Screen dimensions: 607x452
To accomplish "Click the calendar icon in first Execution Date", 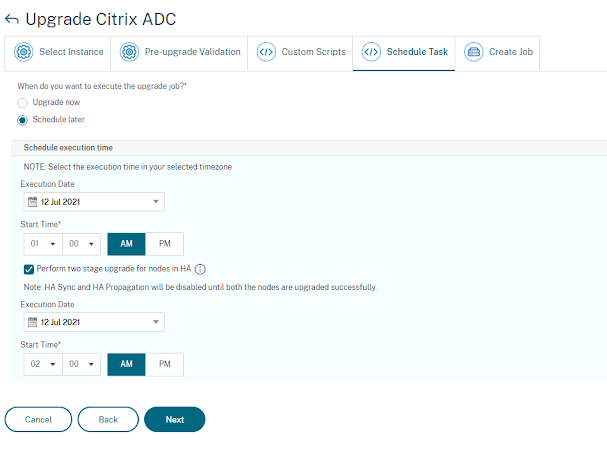I will coord(33,202).
